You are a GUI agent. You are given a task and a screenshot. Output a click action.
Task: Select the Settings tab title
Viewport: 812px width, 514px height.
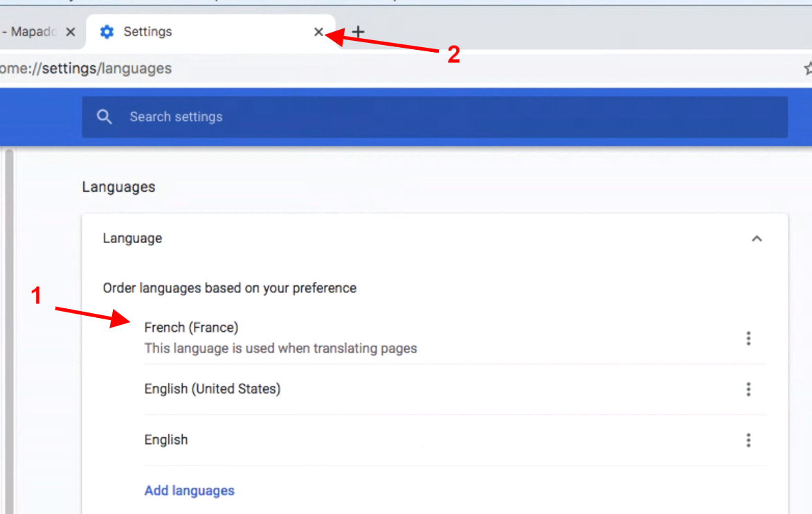[x=147, y=32]
